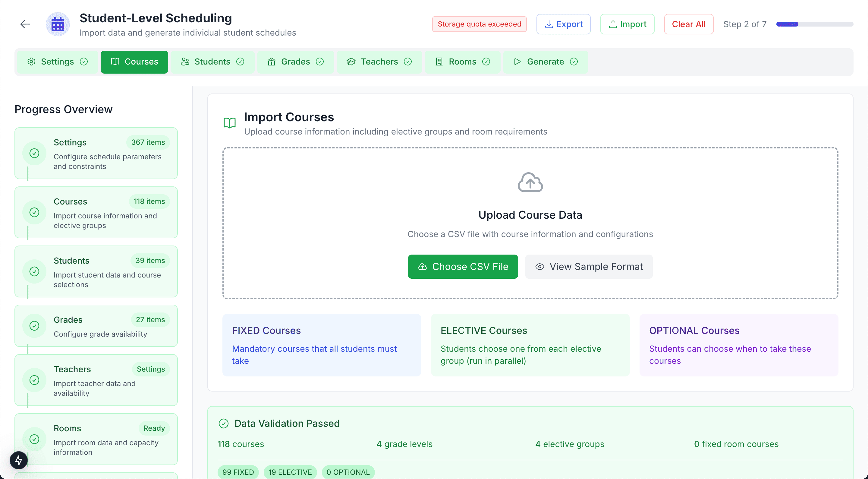Click the play icon on Generate tab
868x479 pixels.
pyautogui.click(x=517, y=62)
